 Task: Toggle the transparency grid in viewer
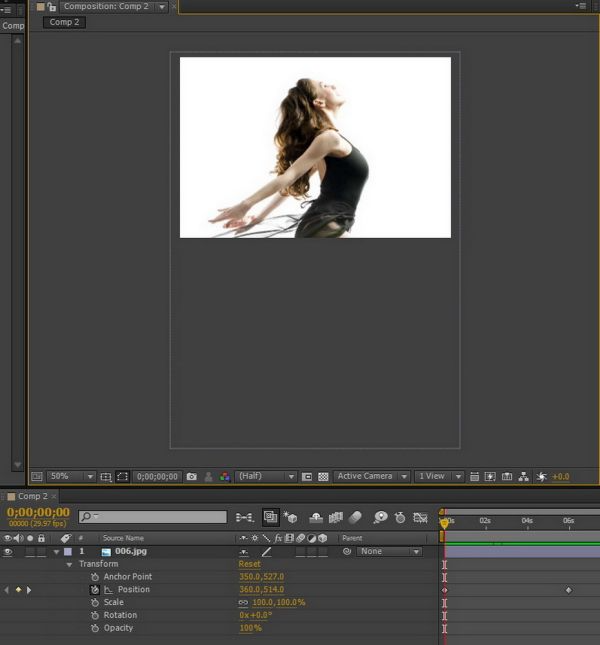(x=323, y=477)
